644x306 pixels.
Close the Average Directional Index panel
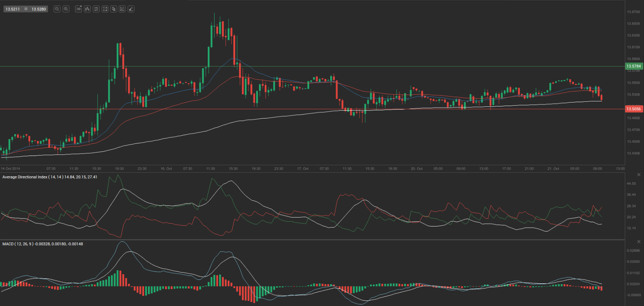[x=639, y=175]
